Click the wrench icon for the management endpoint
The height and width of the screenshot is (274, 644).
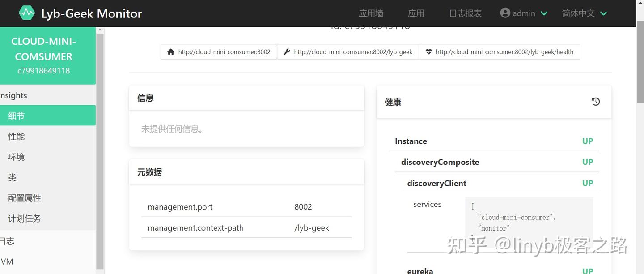coord(287,51)
